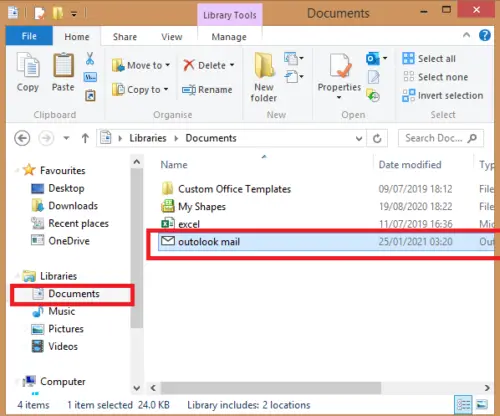
Task: Click Select none
Action: tap(435, 77)
